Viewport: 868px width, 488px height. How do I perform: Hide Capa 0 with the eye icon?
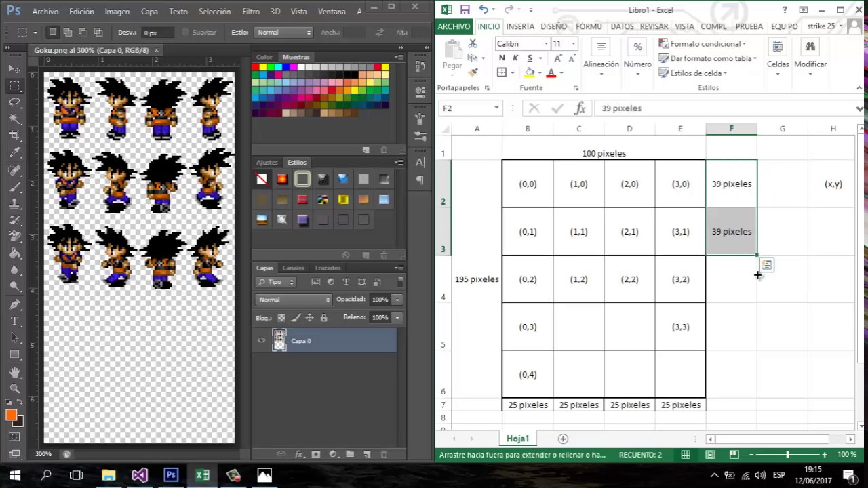262,341
